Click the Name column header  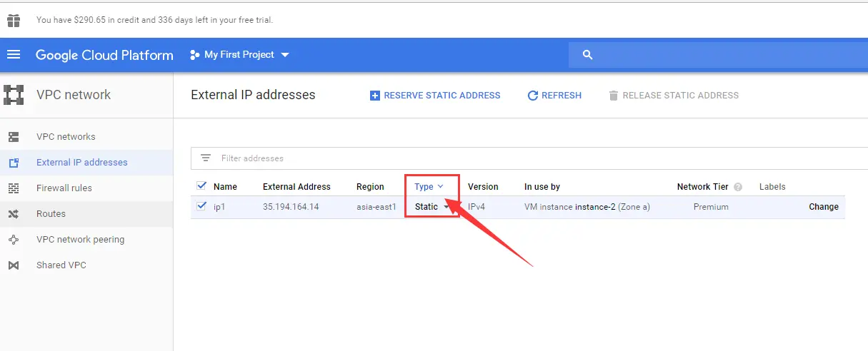pyautogui.click(x=225, y=187)
